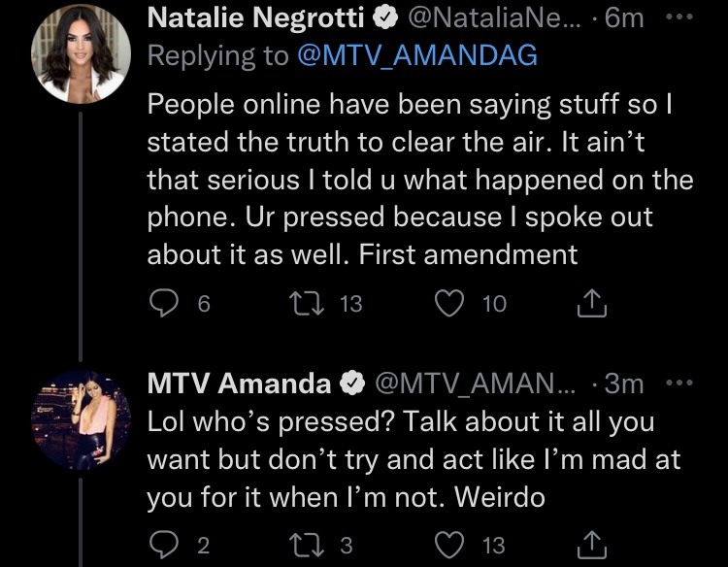728x567 pixels.
Task: Share MTV Amanda's tweet
Action: 592,545
